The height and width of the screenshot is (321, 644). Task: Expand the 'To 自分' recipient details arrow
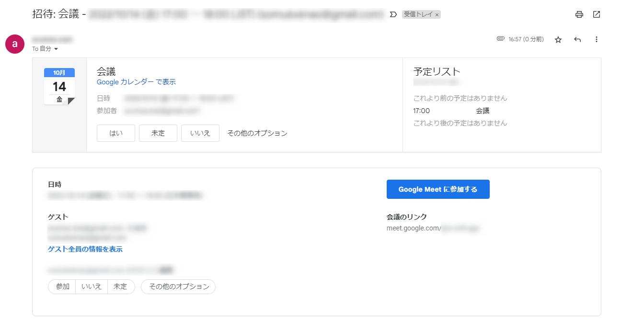pyautogui.click(x=56, y=49)
